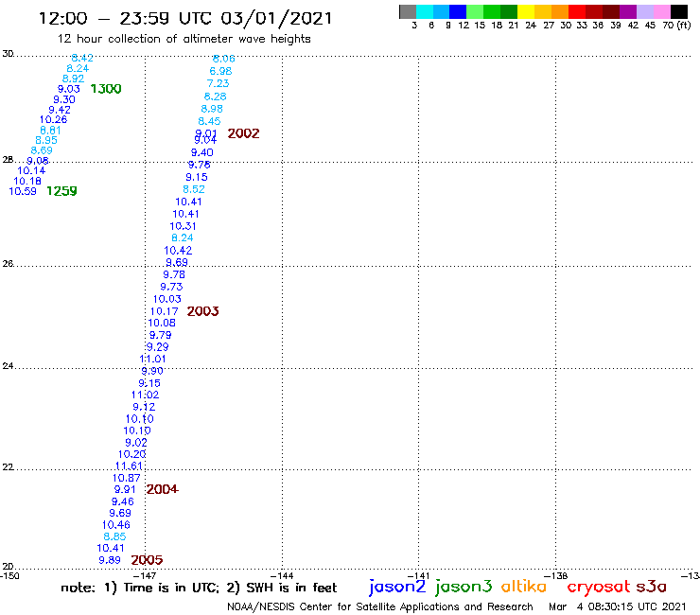Click the 11.61 wave height value

coord(129,466)
